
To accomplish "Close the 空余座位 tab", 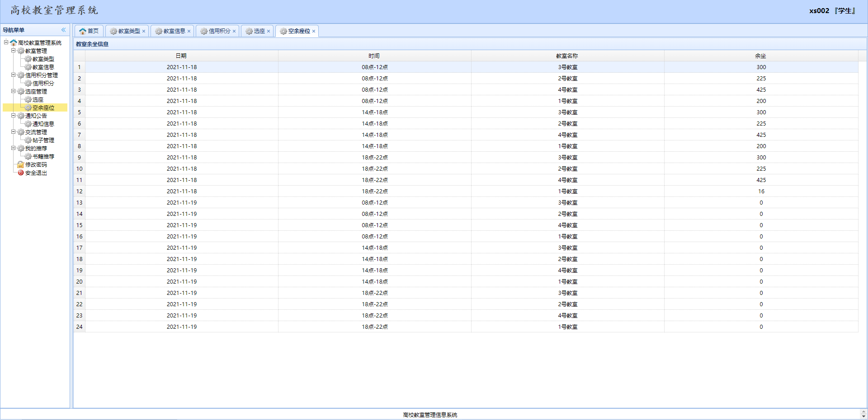I will 314,31.
